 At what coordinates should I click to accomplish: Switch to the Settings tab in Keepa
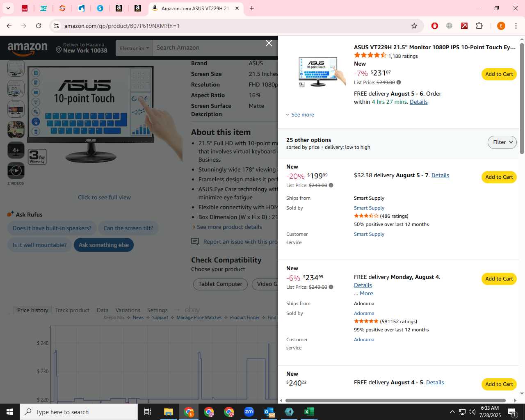click(x=157, y=310)
